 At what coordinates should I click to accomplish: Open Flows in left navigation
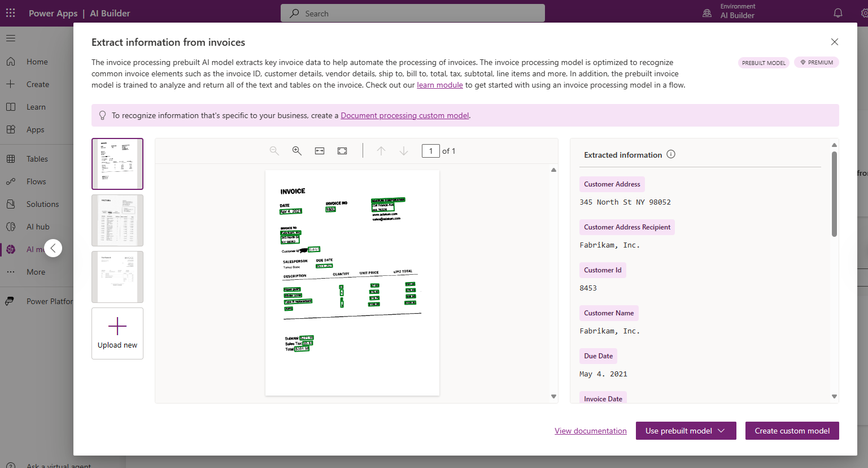coord(37,181)
